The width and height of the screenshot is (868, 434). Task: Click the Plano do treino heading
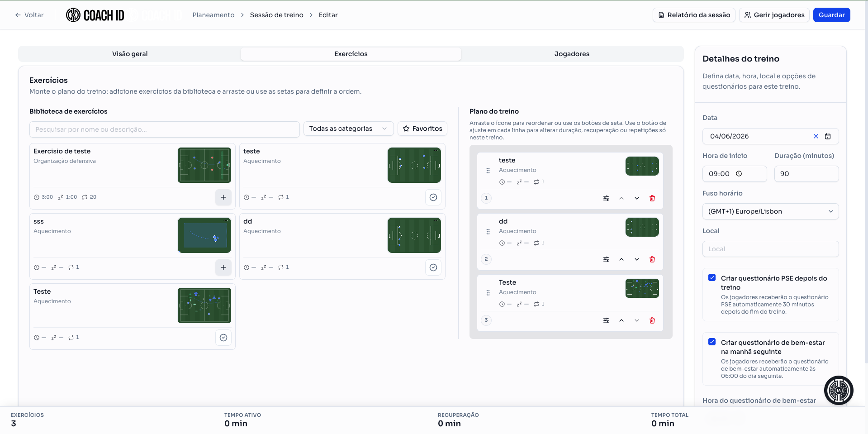click(494, 111)
